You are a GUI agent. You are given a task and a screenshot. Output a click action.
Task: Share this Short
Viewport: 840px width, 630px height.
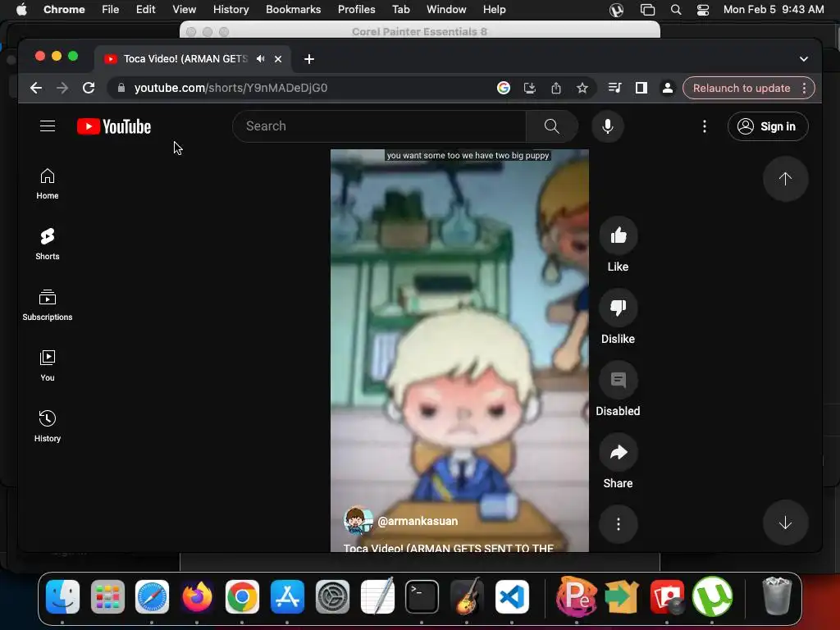pyautogui.click(x=619, y=452)
